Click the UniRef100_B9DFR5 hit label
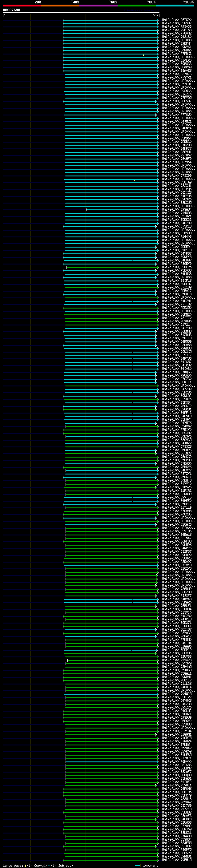This screenshot has height=868, width=197. (x=176, y=267)
